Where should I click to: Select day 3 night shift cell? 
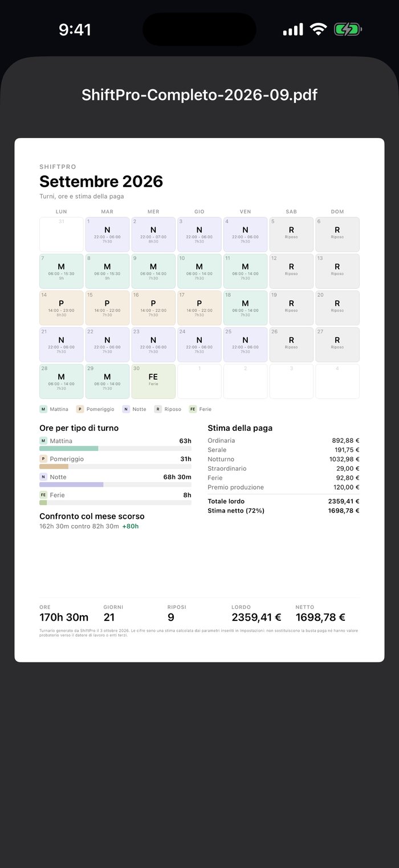199,234
